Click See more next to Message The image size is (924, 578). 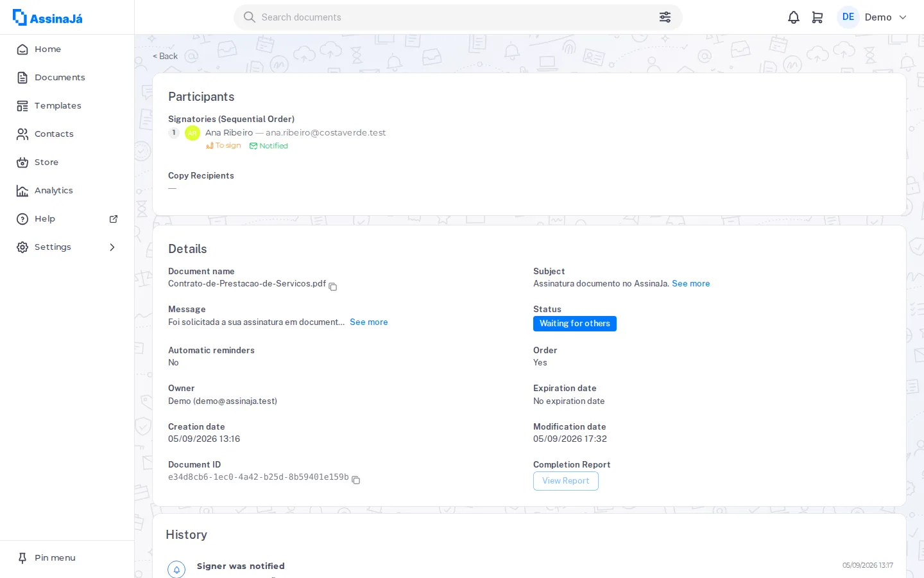[x=369, y=322]
